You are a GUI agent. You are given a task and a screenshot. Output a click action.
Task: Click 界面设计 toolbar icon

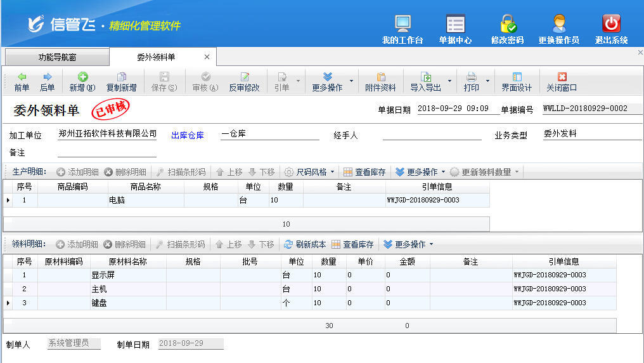click(517, 82)
